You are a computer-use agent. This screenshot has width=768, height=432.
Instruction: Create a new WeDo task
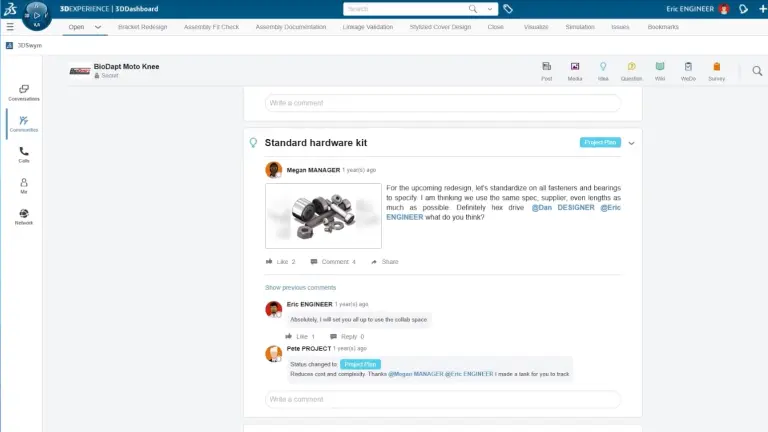click(x=688, y=71)
